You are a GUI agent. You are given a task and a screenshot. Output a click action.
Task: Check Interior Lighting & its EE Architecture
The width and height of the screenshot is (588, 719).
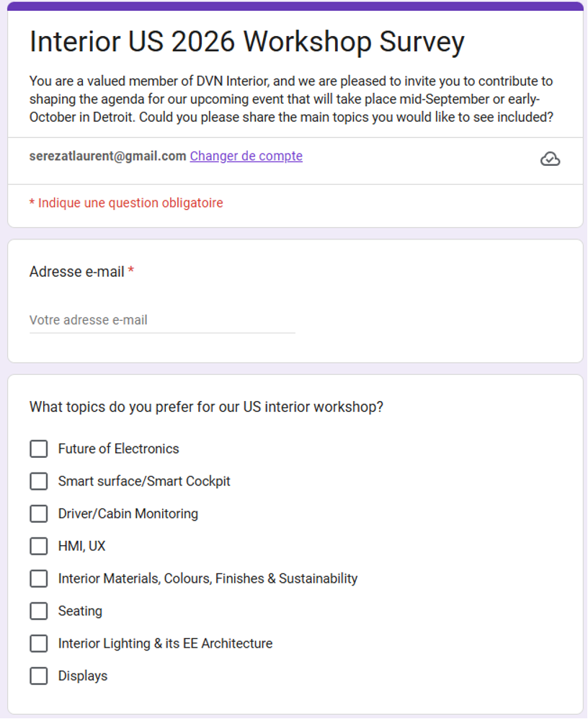pos(39,644)
